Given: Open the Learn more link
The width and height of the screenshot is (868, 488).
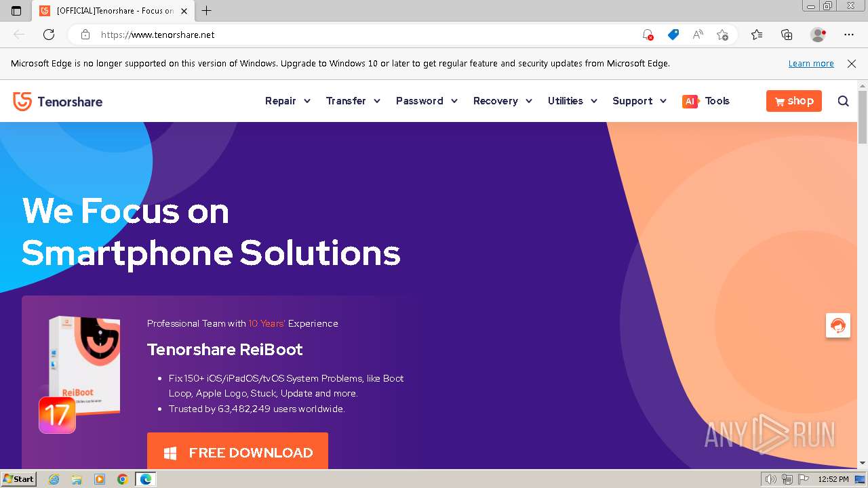Looking at the screenshot, I should tap(811, 64).
